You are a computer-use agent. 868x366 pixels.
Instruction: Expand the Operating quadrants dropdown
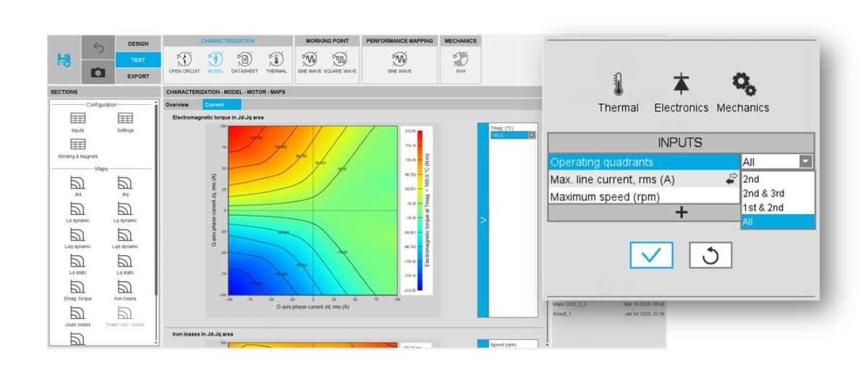805,162
